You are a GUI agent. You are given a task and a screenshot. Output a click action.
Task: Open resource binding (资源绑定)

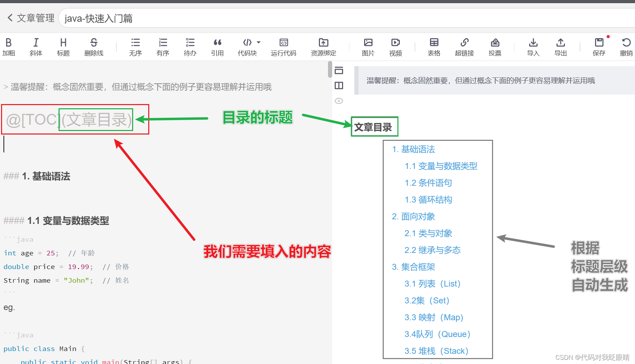point(323,47)
